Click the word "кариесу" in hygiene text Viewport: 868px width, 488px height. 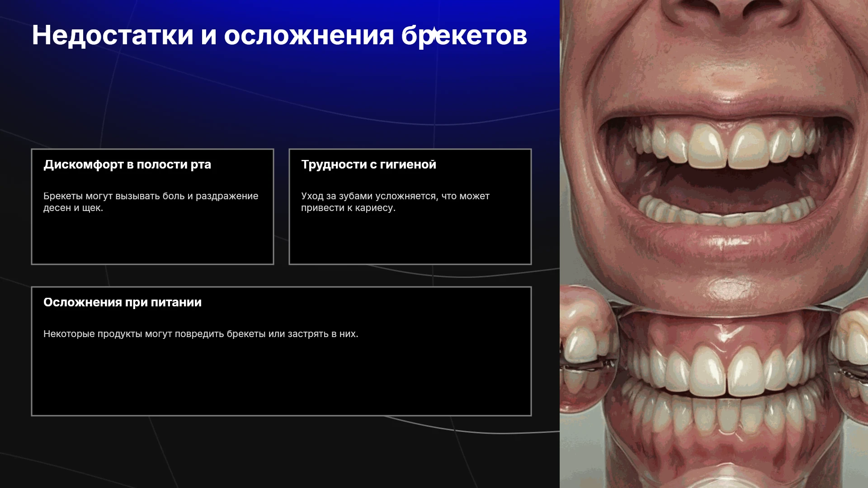[x=375, y=208]
